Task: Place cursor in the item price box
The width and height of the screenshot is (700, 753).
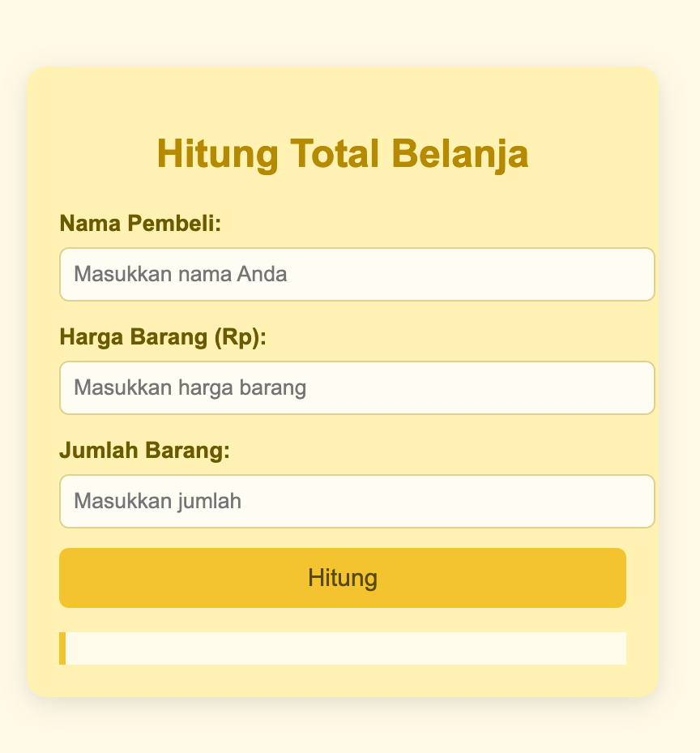Action: pos(356,387)
